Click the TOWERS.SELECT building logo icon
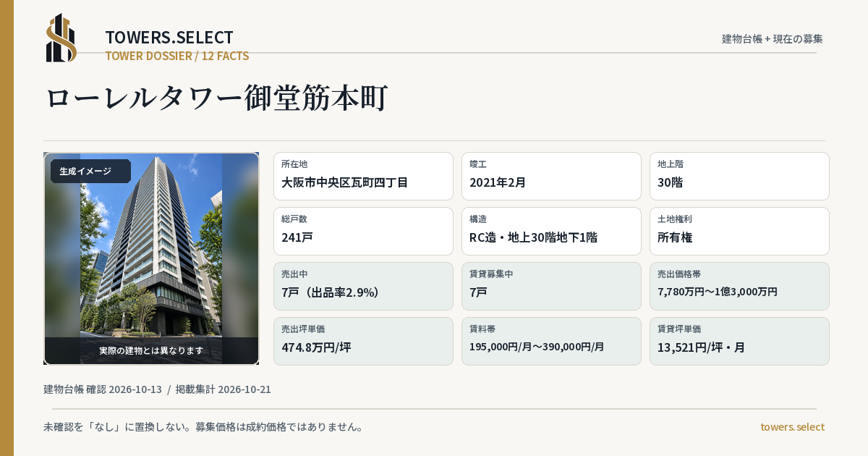This screenshot has height=456, width=868. (x=61, y=38)
